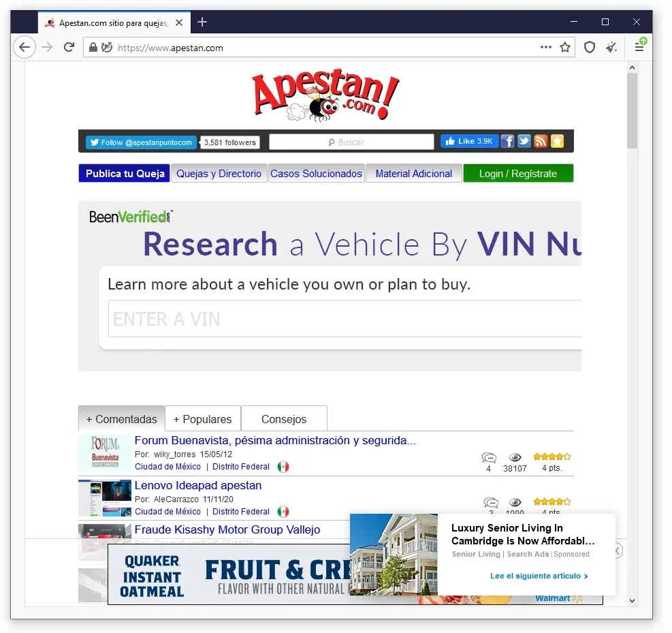The width and height of the screenshot is (672, 633).
Task: Go back with the browser back arrow
Action: [25, 47]
